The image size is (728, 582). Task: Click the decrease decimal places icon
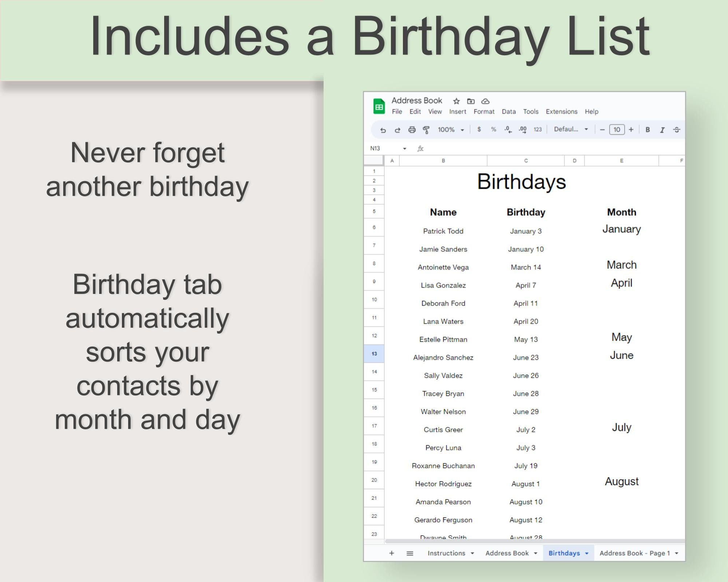click(x=507, y=130)
